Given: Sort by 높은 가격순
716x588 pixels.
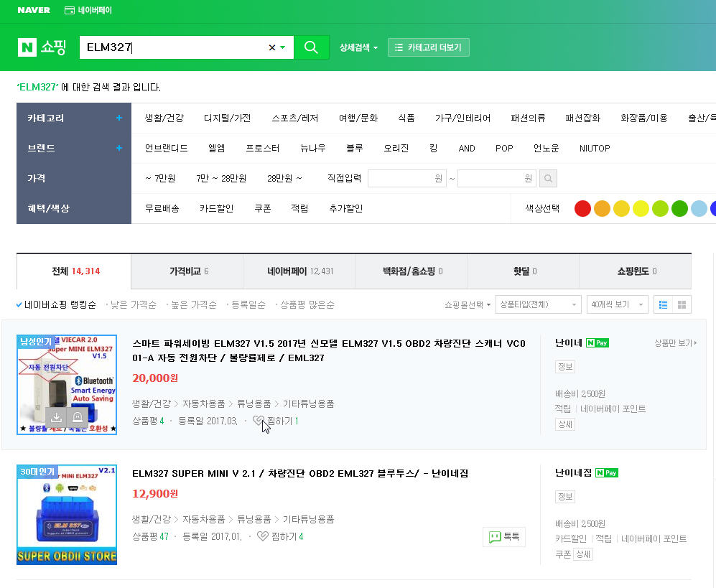Looking at the screenshot, I should (x=194, y=304).
